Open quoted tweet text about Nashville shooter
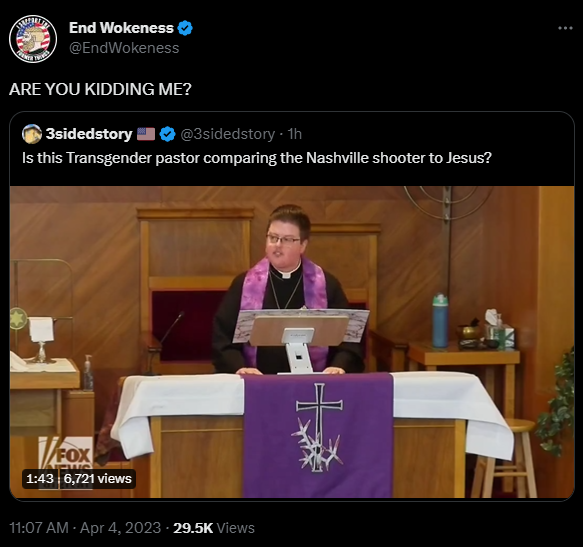 pyautogui.click(x=257, y=158)
